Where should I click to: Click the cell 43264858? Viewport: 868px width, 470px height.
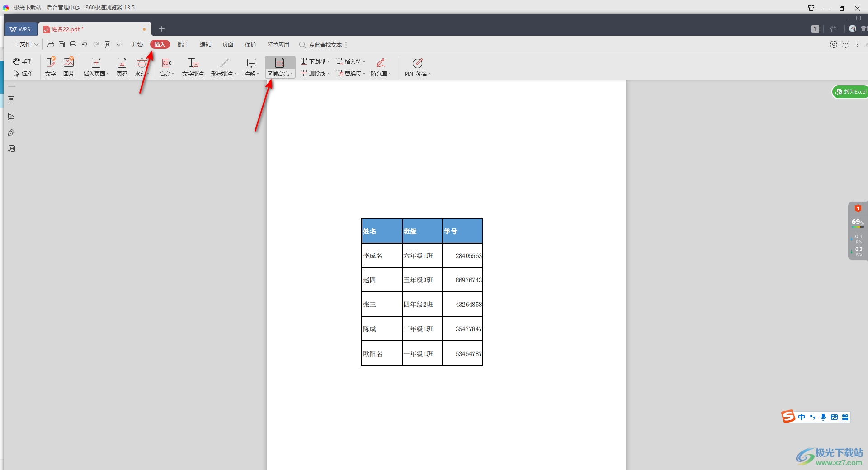pyautogui.click(x=462, y=305)
